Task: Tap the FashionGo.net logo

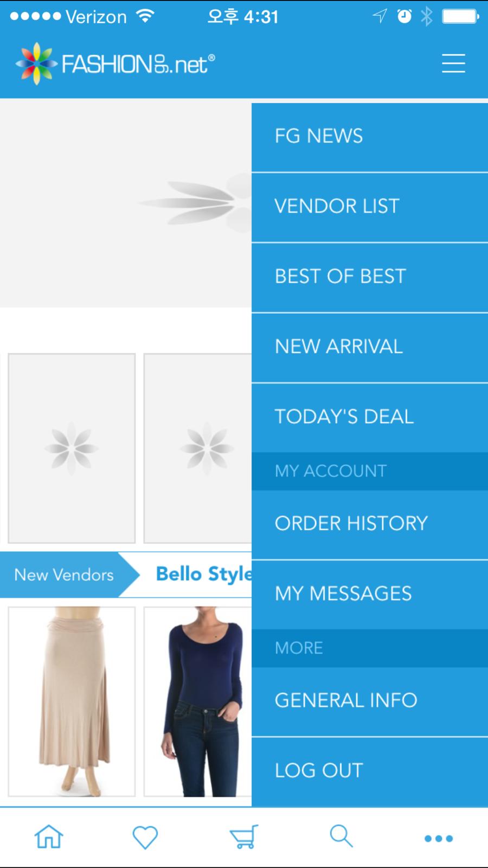Action: (115, 64)
